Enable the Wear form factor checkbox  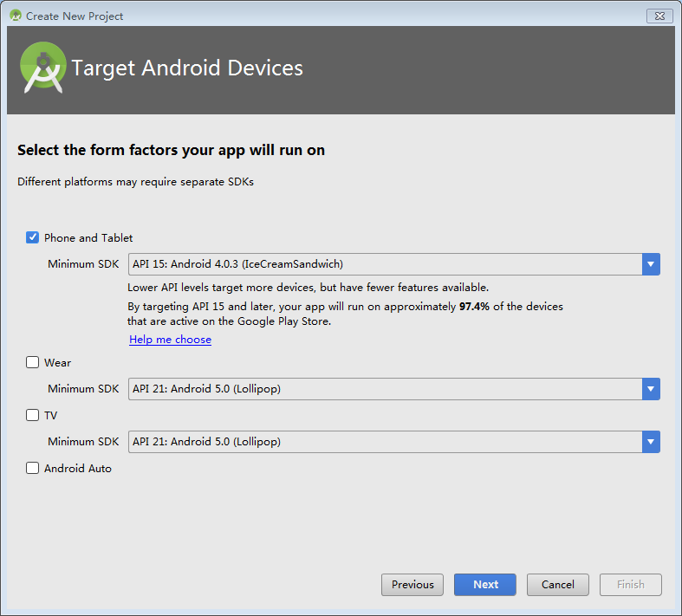click(32, 362)
